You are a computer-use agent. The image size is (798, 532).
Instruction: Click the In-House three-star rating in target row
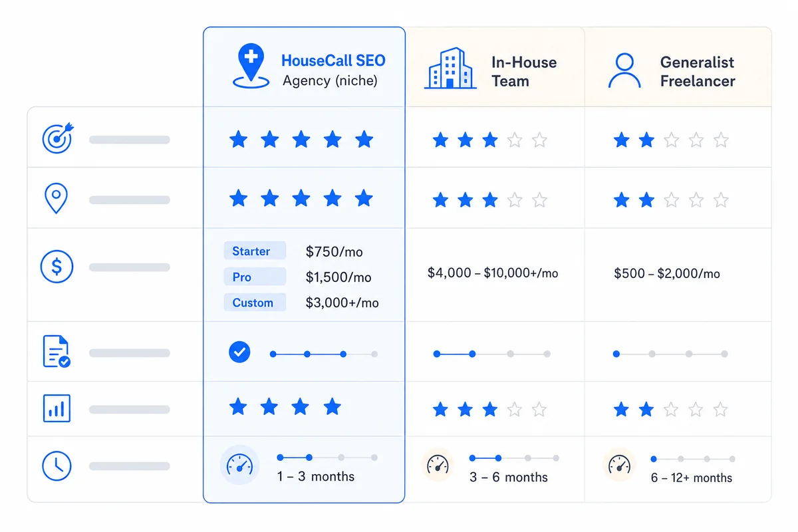tap(489, 140)
